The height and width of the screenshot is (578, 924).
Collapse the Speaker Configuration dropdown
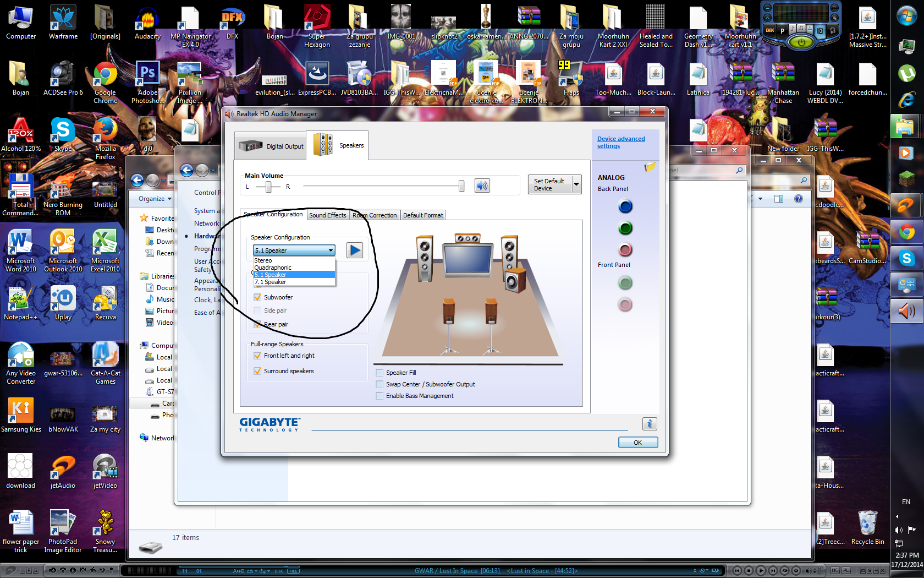pos(331,250)
